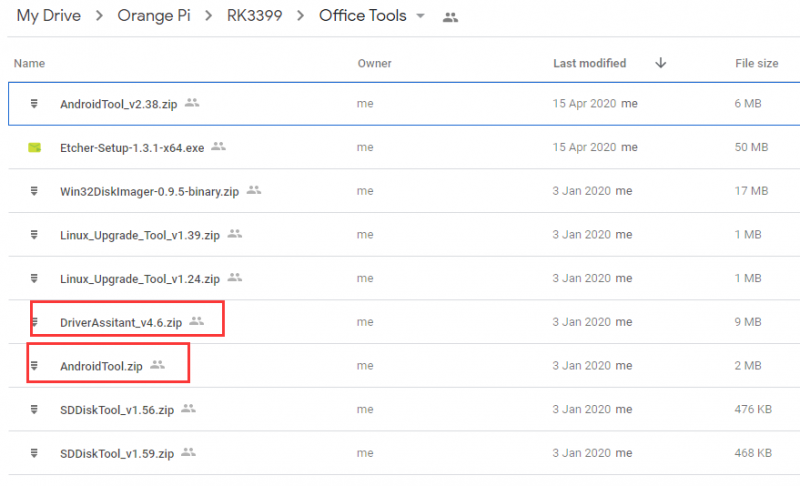This screenshot has width=800, height=486.
Task: Click the 17 MB file size value
Action: 751,191
